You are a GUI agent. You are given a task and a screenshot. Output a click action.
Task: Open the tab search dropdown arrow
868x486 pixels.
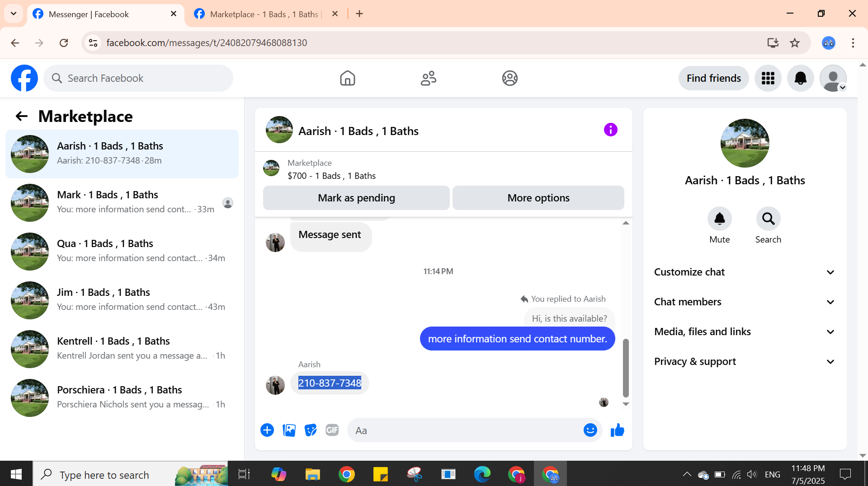14,14
